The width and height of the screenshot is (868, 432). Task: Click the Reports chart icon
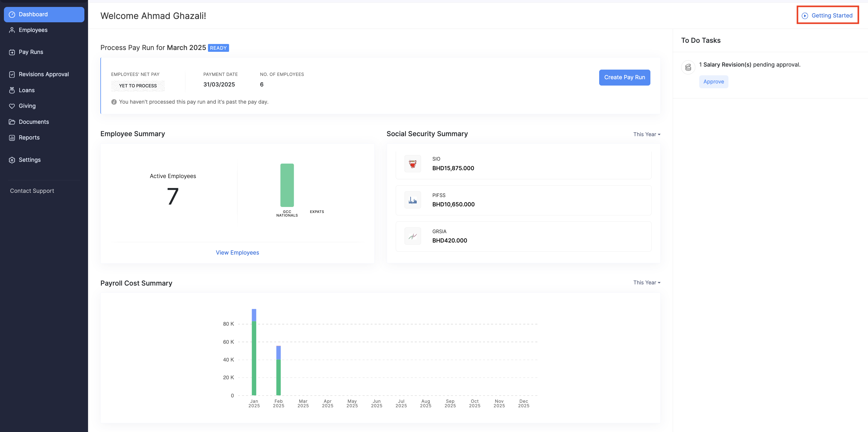click(x=12, y=138)
